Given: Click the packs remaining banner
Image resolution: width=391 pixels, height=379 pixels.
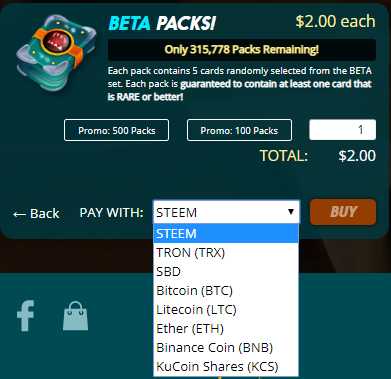Looking at the screenshot, I should tap(242, 50).
